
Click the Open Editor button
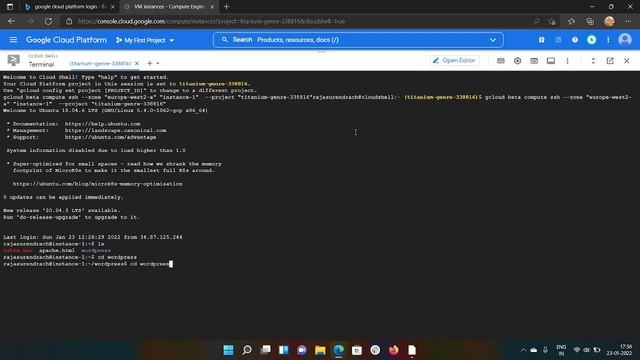454,60
